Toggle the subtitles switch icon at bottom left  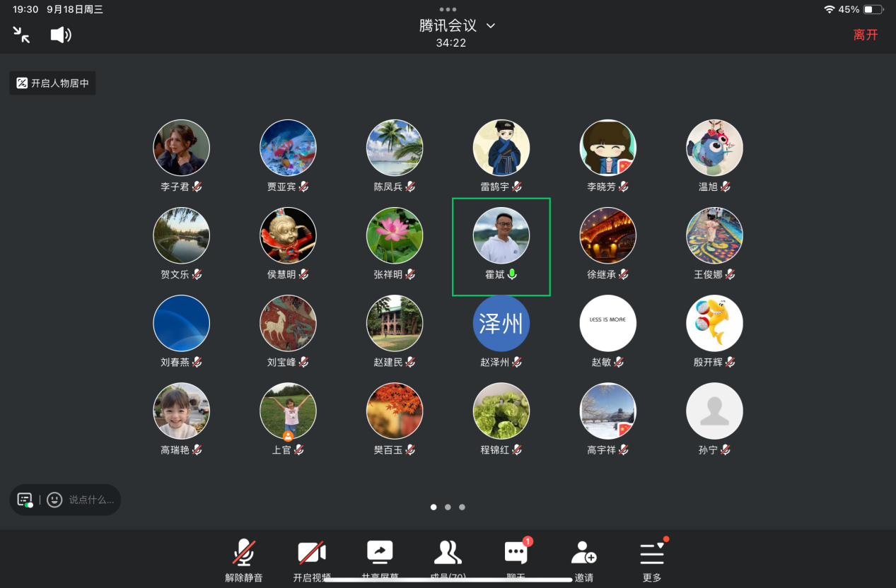pyautogui.click(x=25, y=500)
